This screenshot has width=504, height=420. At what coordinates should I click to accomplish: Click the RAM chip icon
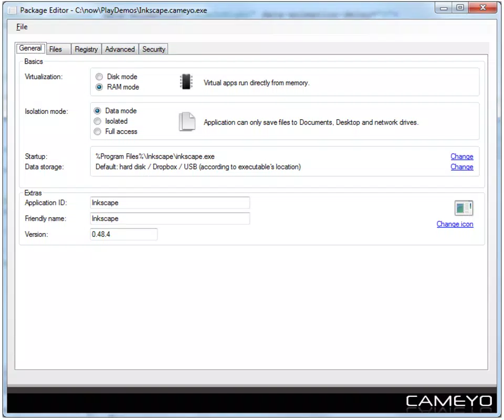(186, 81)
